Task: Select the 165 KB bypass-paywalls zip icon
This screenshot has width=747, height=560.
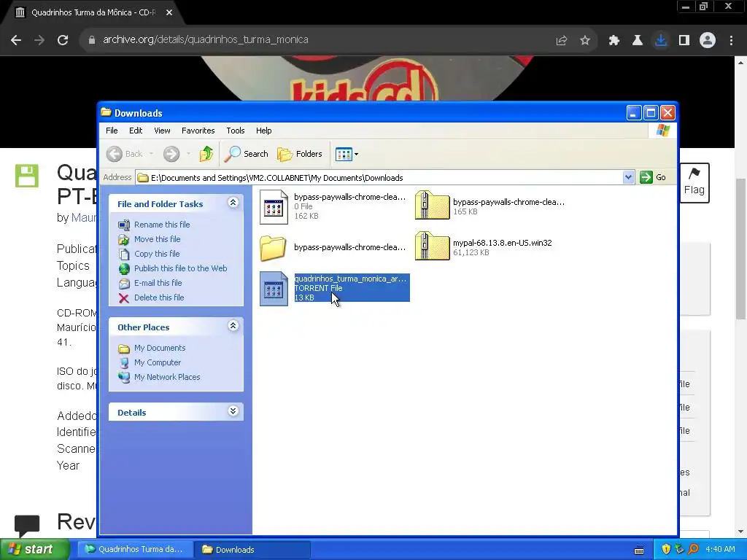Action: [432, 205]
